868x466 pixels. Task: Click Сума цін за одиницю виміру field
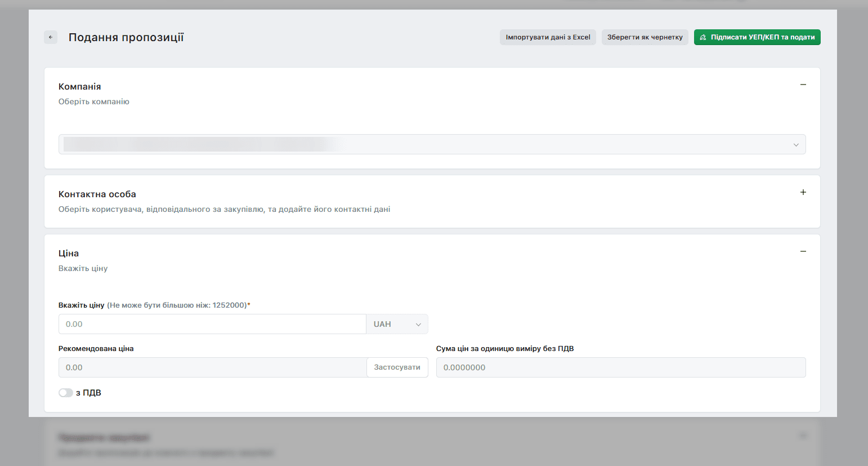point(621,367)
